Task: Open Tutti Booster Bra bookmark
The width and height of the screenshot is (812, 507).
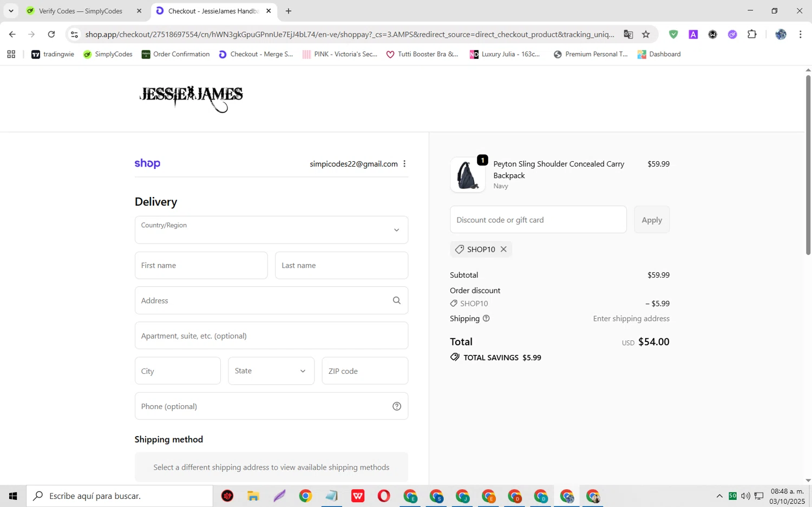Action: pyautogui.click(x=422, y=54)
